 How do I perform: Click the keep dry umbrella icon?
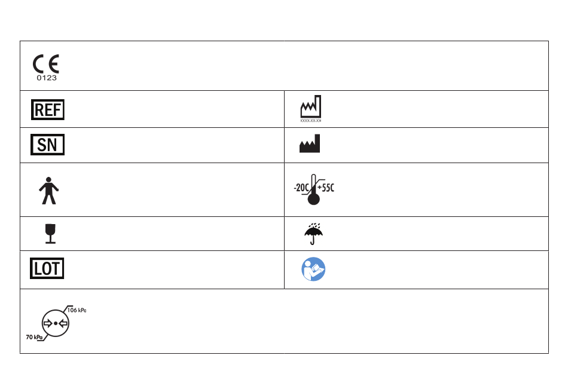[313, 234]
